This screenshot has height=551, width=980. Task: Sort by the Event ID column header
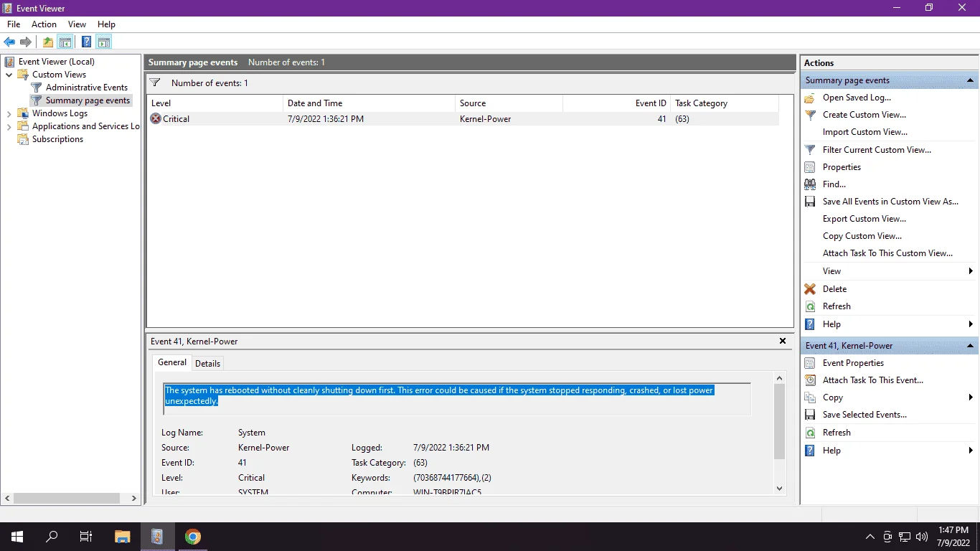[x=617, y=103]
